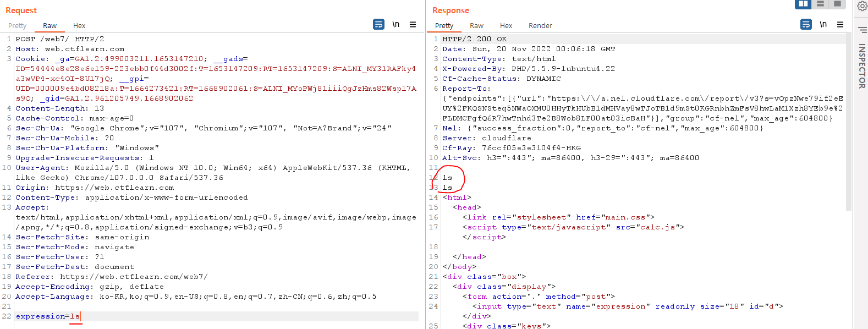Click the 'Accept-Language' header line
868x329 pixels.
tap(196, 297)
